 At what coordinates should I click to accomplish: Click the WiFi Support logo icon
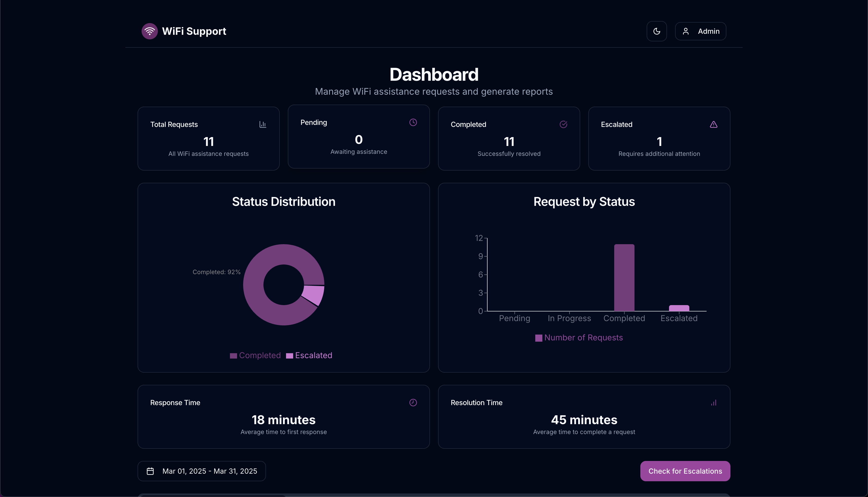pos(149,31)
